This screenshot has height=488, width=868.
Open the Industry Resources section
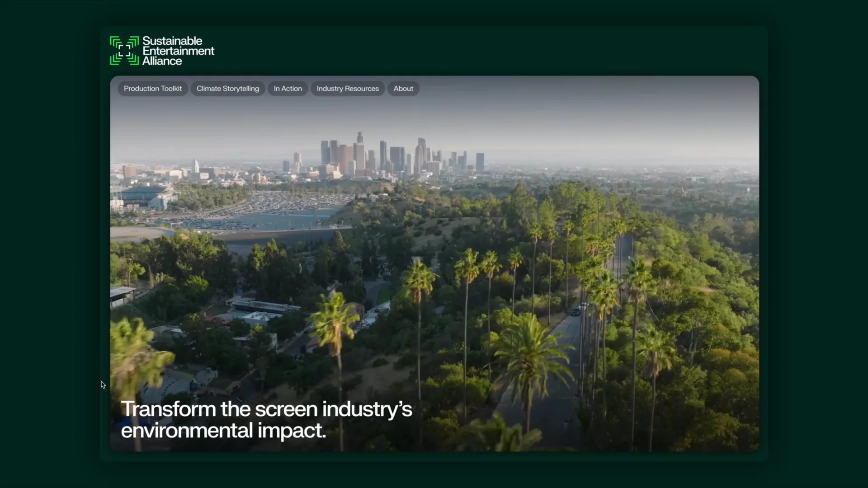[347, 89]
